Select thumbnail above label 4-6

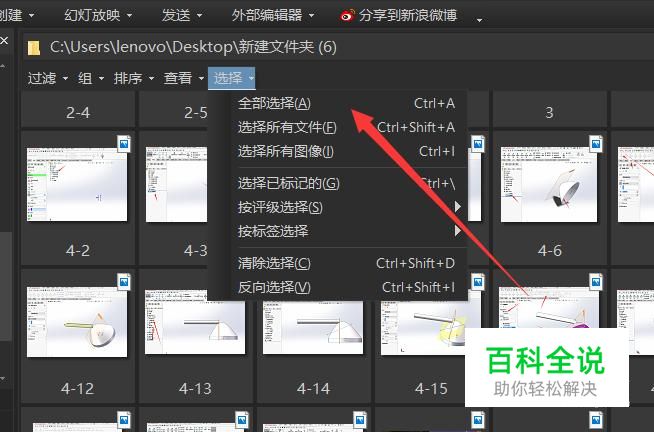(x=549, y=184)
